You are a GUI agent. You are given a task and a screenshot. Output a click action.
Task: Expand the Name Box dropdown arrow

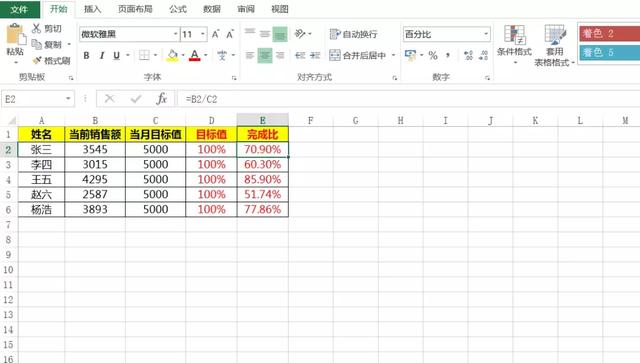68,98
